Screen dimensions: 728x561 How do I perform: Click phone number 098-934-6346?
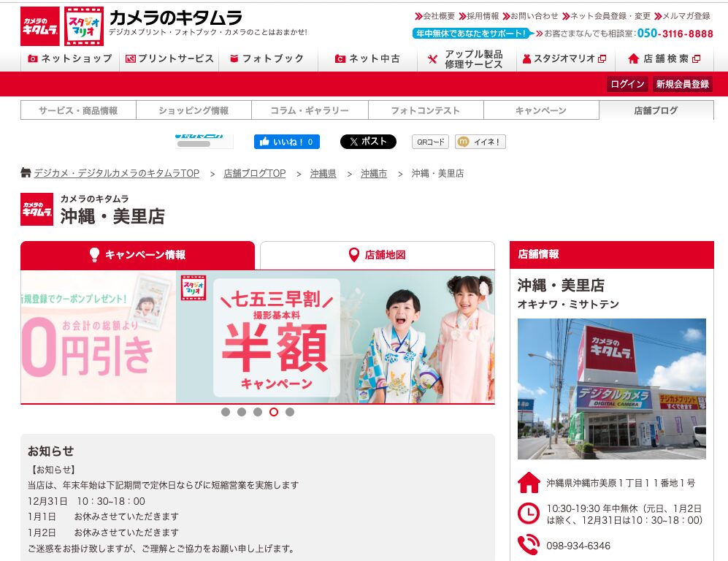[x=578, y=546]
